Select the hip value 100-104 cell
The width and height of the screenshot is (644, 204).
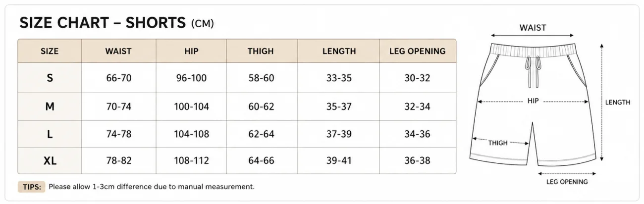pyautogui.click(x=191, y=106)
